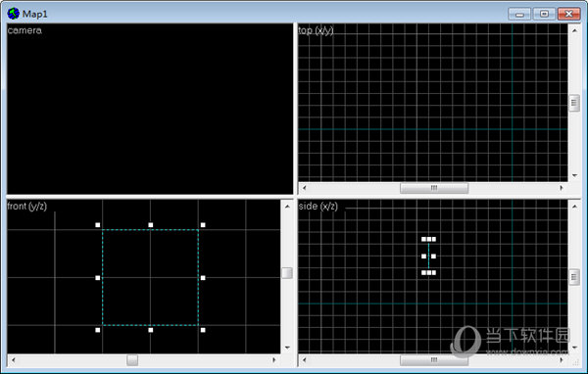Click the top view scroll up arrow
The width and height of the screenshot is (588, 374).
[574, 30]
